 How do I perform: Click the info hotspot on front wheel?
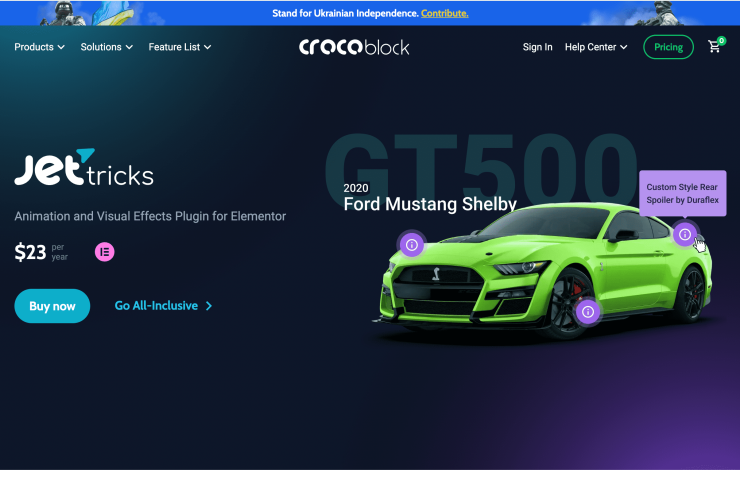(588, 312)
